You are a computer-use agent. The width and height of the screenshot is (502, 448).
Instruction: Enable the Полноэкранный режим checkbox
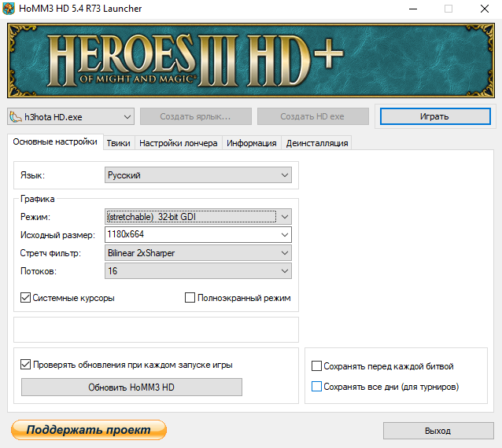(190, 298)
